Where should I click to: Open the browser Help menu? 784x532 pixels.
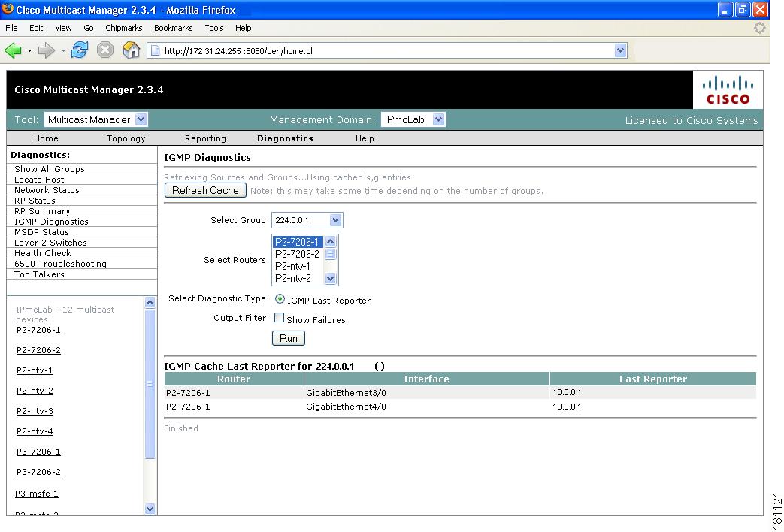[243, 28]
